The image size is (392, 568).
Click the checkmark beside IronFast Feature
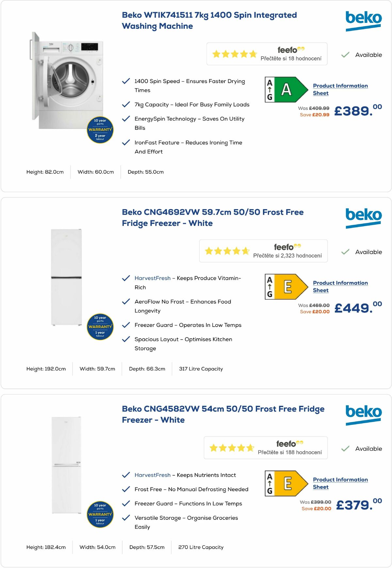pyautogui.click(x=126, y=142)
